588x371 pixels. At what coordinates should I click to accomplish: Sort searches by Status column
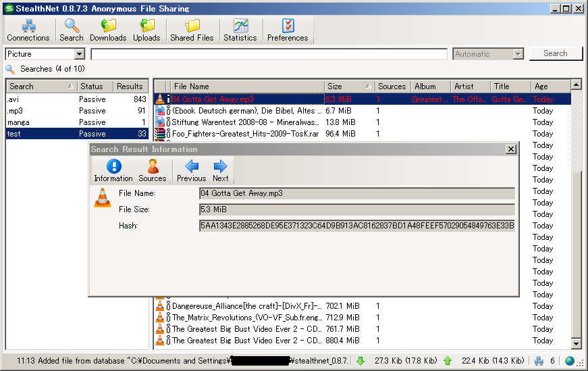95,86
